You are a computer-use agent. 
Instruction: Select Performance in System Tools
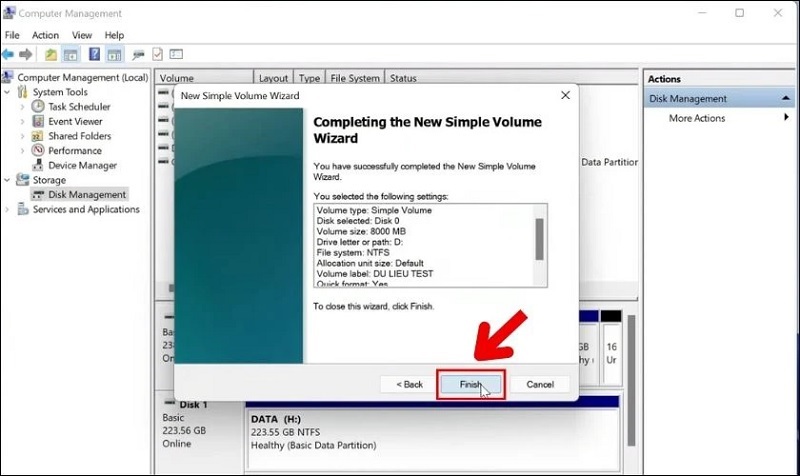tap(74, 151)
